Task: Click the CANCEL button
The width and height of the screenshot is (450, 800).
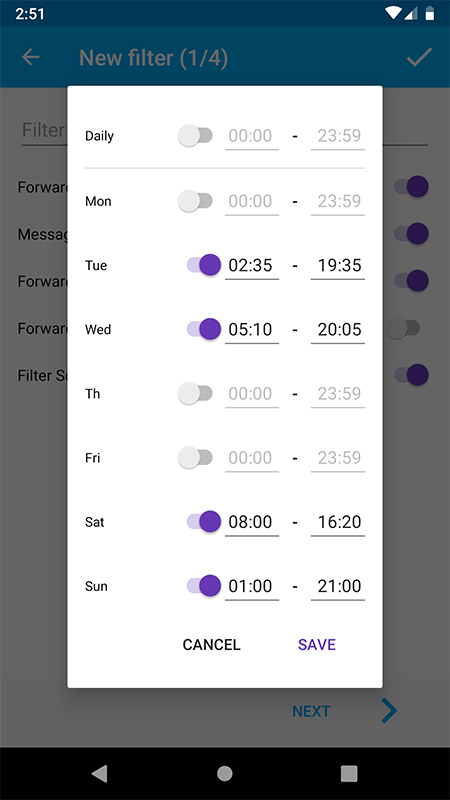Action: pos(211,644)
